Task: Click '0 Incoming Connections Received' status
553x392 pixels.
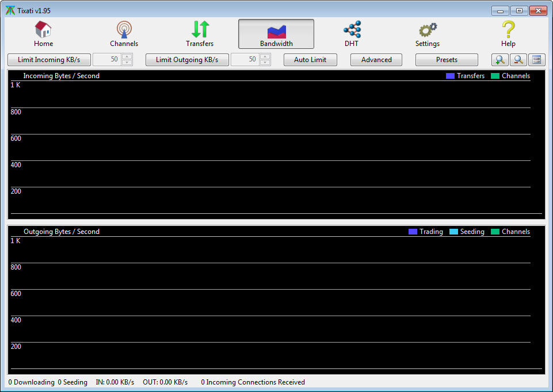Action: [253, 382]
